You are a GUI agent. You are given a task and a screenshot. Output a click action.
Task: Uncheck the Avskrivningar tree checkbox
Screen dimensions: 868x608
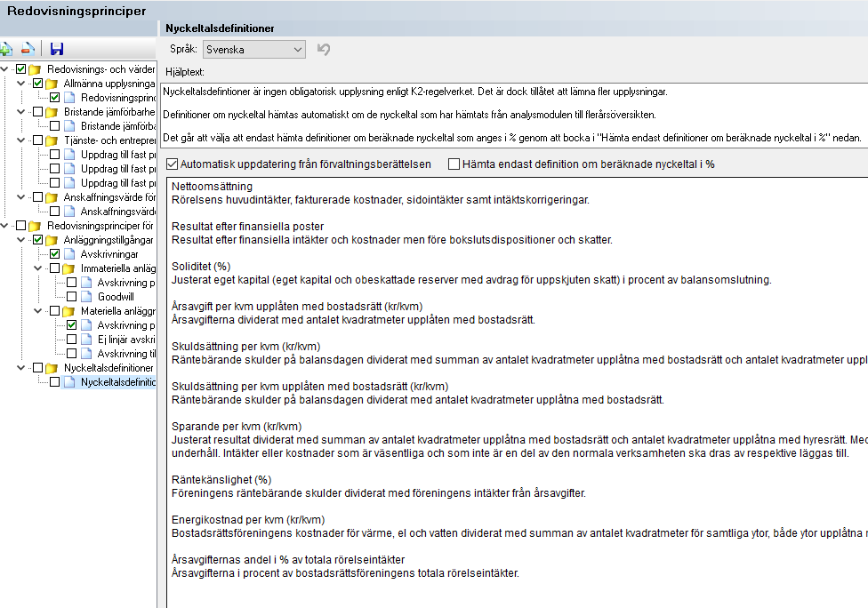click(x=55, y=254)
